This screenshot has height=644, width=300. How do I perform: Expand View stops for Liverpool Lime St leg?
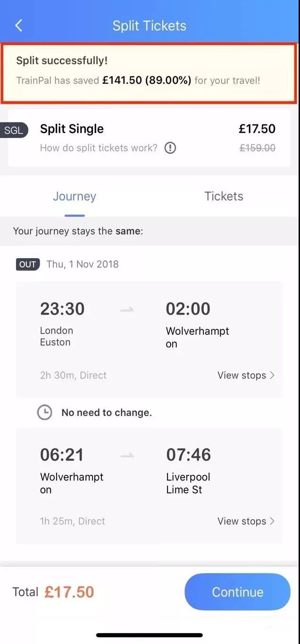[246, 521]
